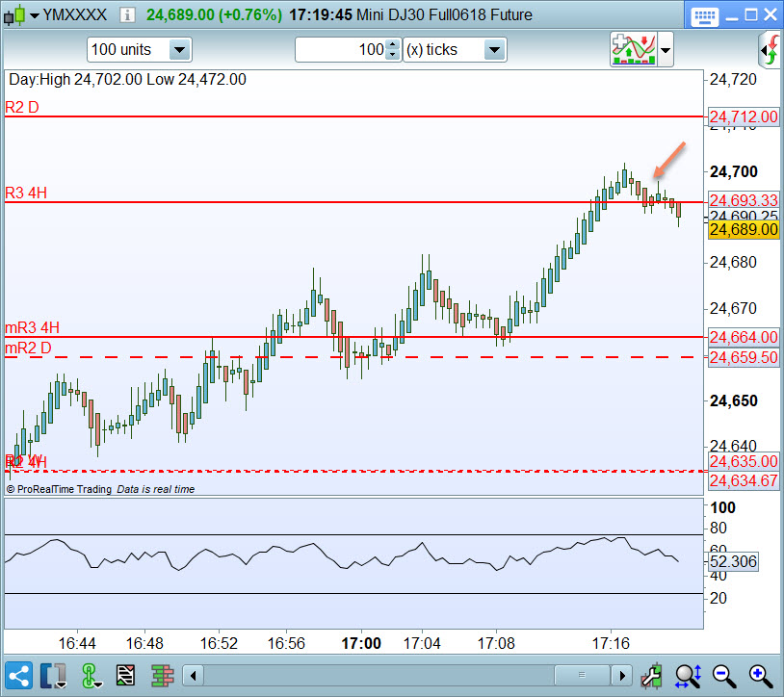Open the instrument info icon
The image size is (784, 697).
point(127,15)
